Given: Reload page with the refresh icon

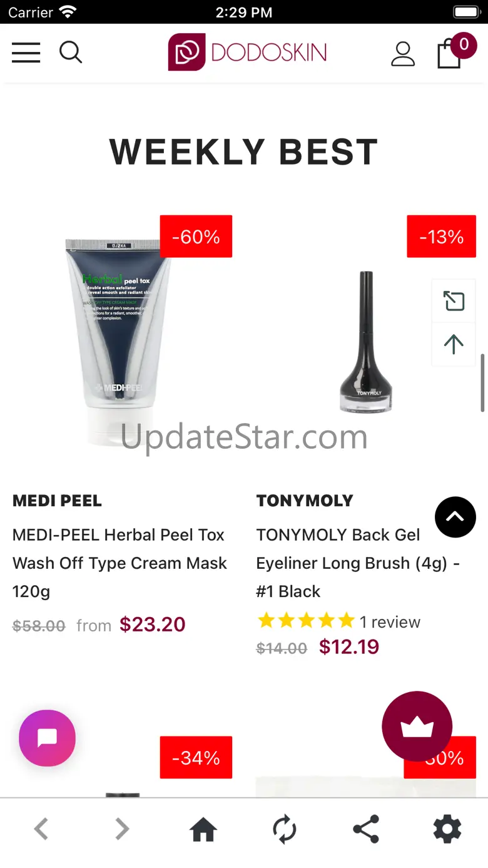Looking at the screenshot, I should [285, 830].
